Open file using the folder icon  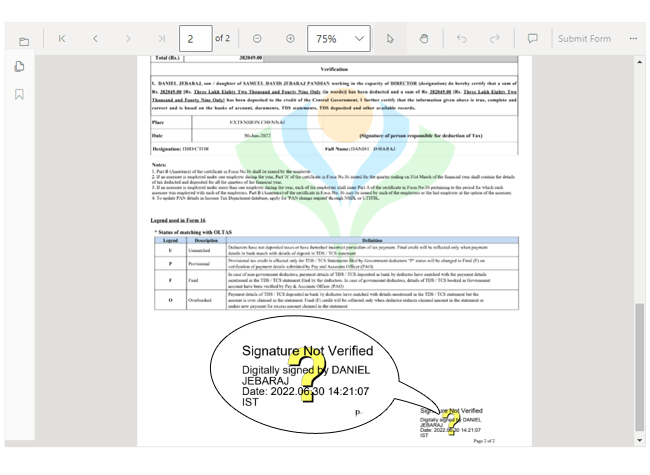(24, 41)
